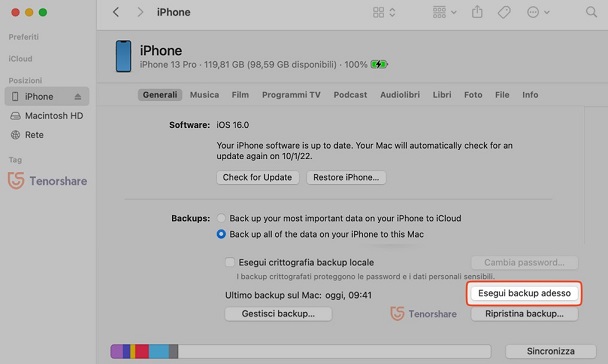Click the Tag sidebar heading
Image resolution: width=608 pixels, height=364 pixels.
(x=15, y=160)
